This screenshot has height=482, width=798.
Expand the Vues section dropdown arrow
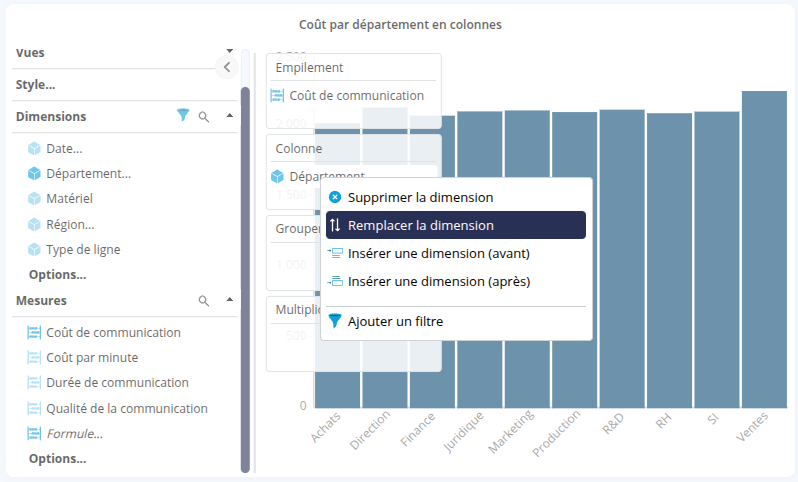click(x=229, y=49)
